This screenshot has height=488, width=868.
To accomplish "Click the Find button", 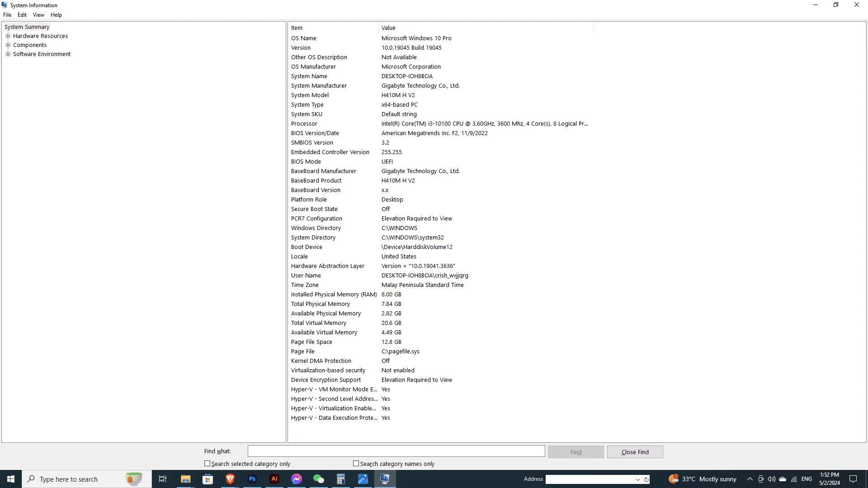I will click(576, 452).
